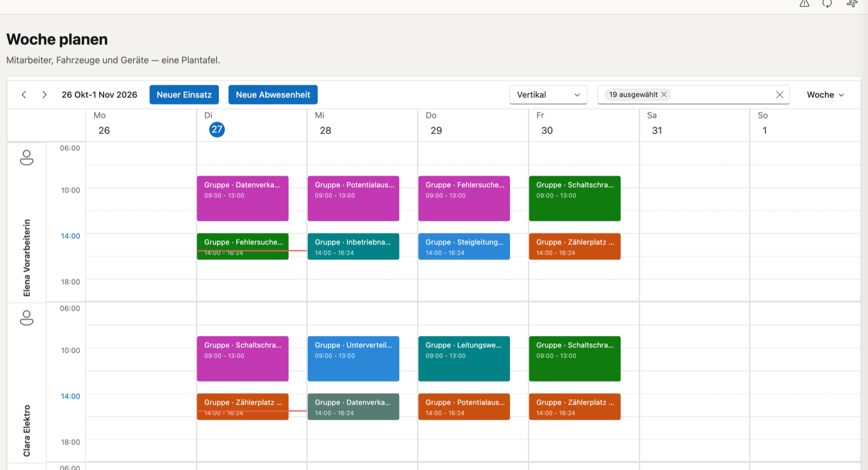Select Monday 26 column header
The image size is (868, 470).
pos(141,125)
